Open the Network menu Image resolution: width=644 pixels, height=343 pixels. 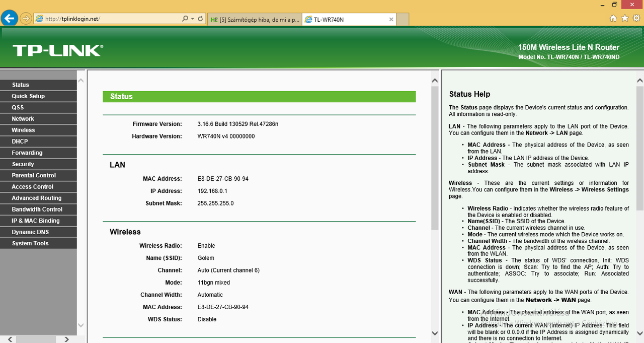point(38,119)
